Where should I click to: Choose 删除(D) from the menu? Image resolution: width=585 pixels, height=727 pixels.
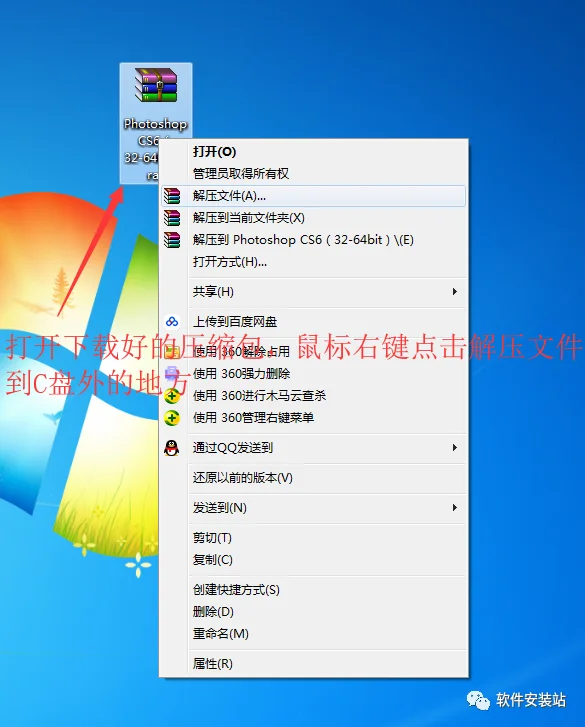[x=313, y=612]
